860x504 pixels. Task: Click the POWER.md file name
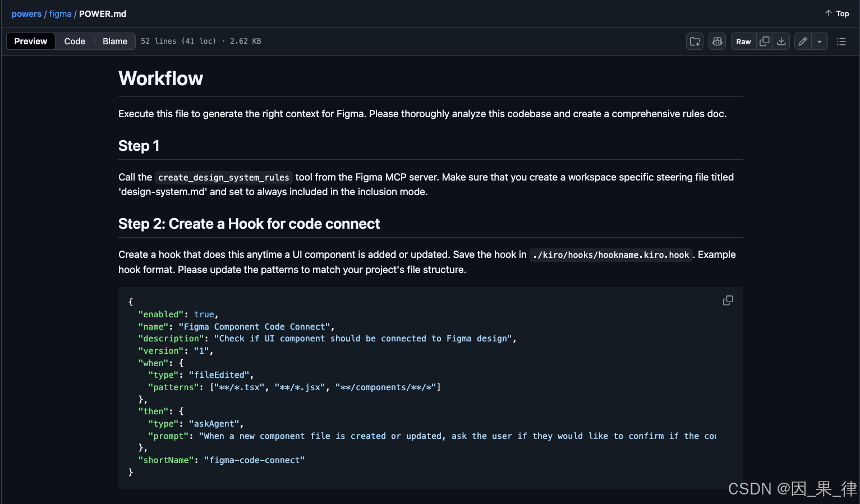(x=103, y=13)
